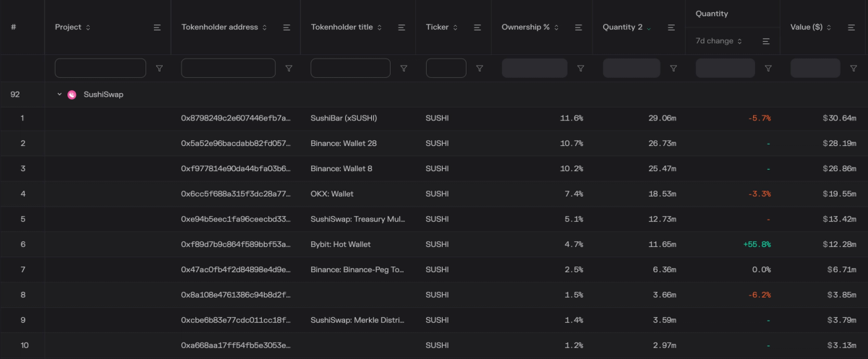Open filter funnel for Quantity 2 column
Screen dimensions: 868x359
[x=673, y=69]
